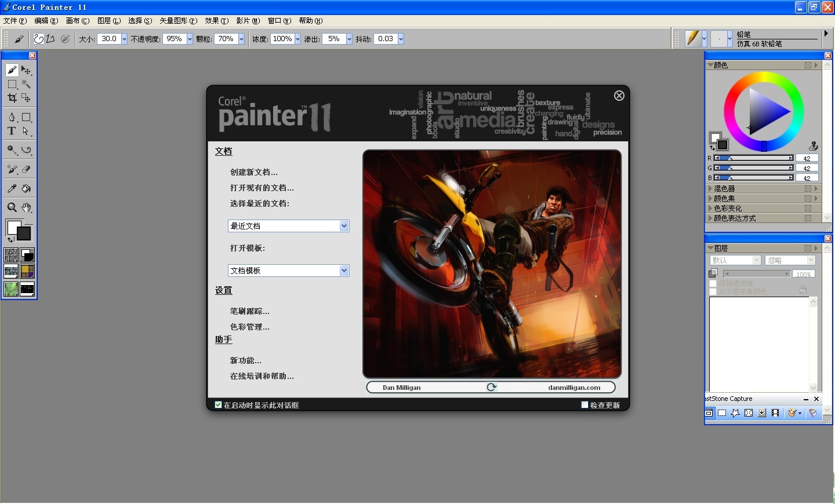Select the Magnifier zoom tool

click(12, 207)
